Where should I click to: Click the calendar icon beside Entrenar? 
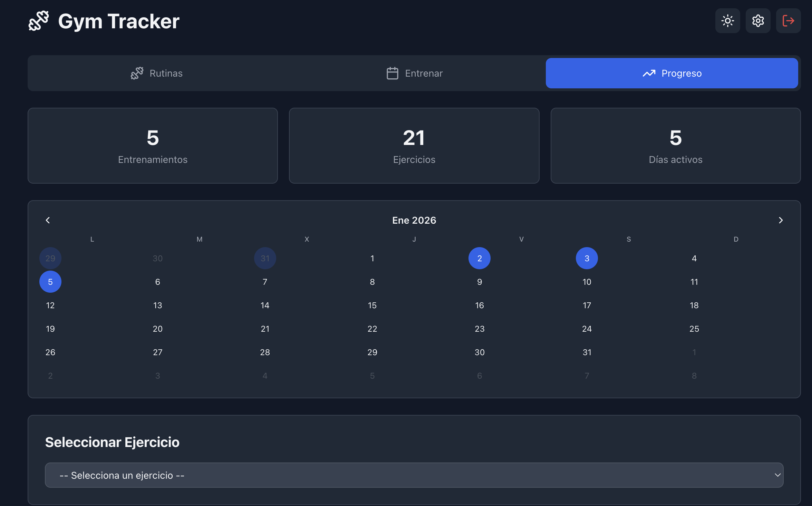(x=392, y=73)
